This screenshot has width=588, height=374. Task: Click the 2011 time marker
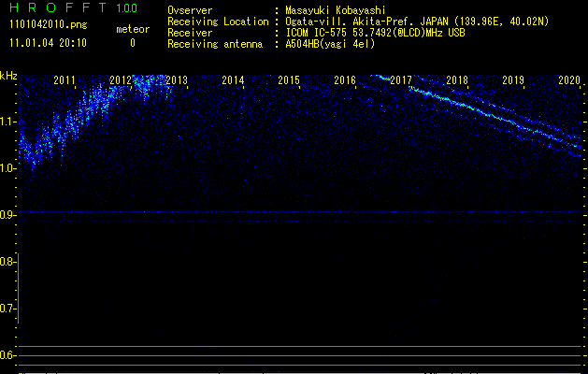pos(65,79)
